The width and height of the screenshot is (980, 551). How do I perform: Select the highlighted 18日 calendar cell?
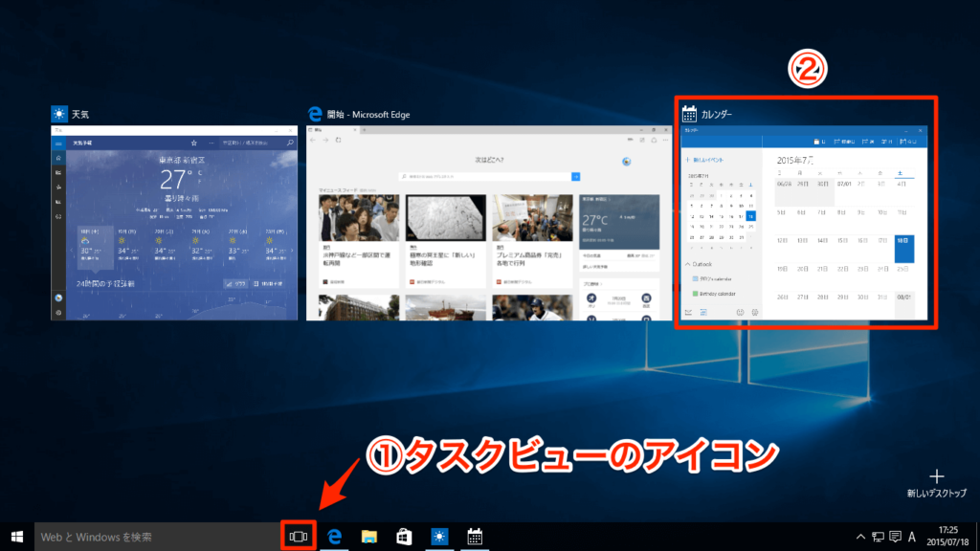pyautogui.click(x=903, y=249)
